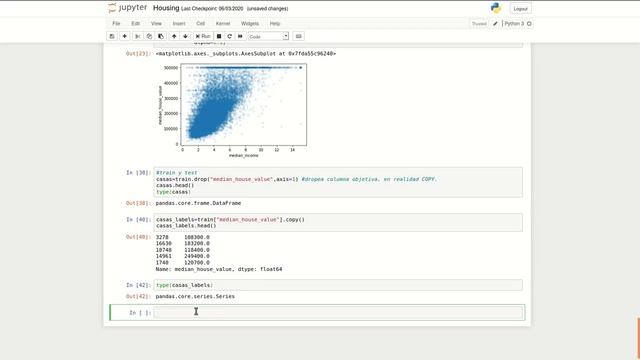The height and width of the screenshot is (360, 640).
Task: Click the Logout button
Action: 520,9
